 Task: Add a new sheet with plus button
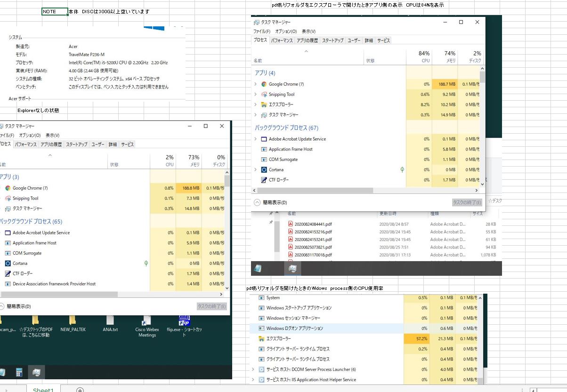tap(80, 390)
